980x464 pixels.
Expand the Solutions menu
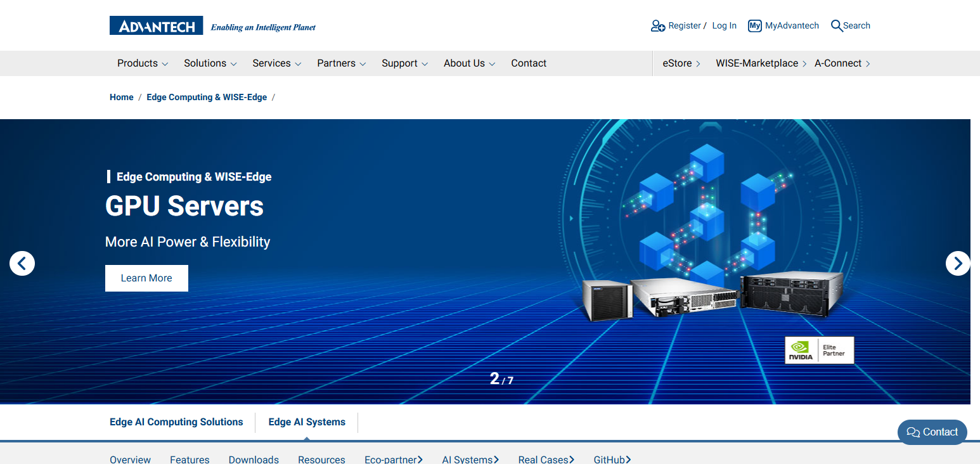pyautogui.click(x=210, y=63)
